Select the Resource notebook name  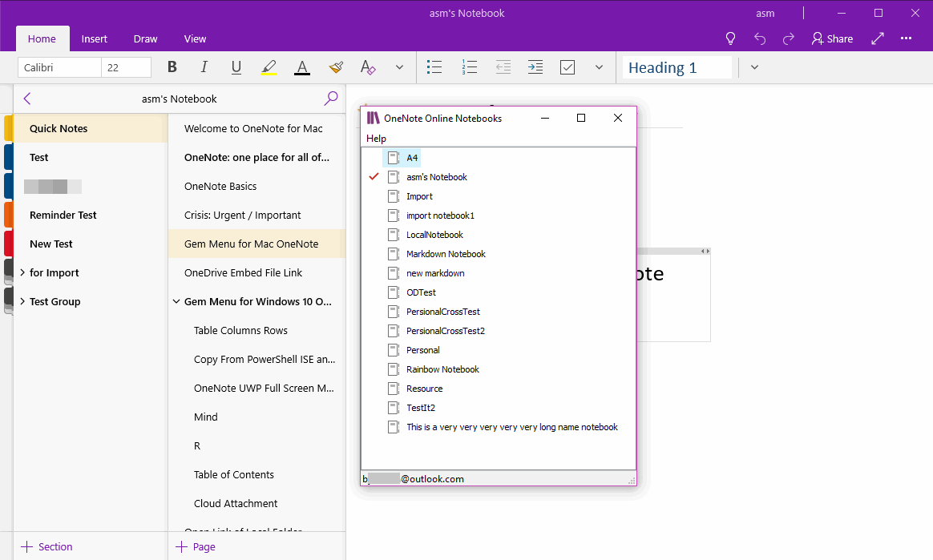click(x=425, y=389)
